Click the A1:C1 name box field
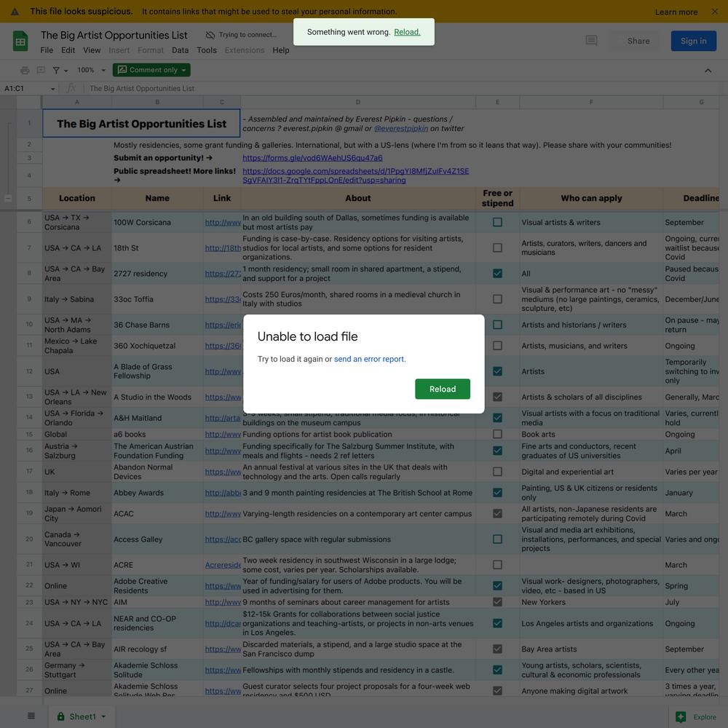 coord(26,88)
